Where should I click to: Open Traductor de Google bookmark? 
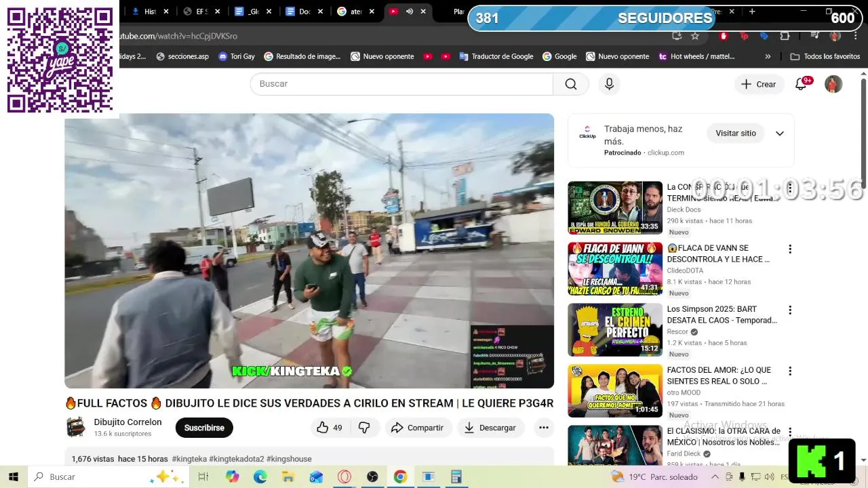click(496, 57)
